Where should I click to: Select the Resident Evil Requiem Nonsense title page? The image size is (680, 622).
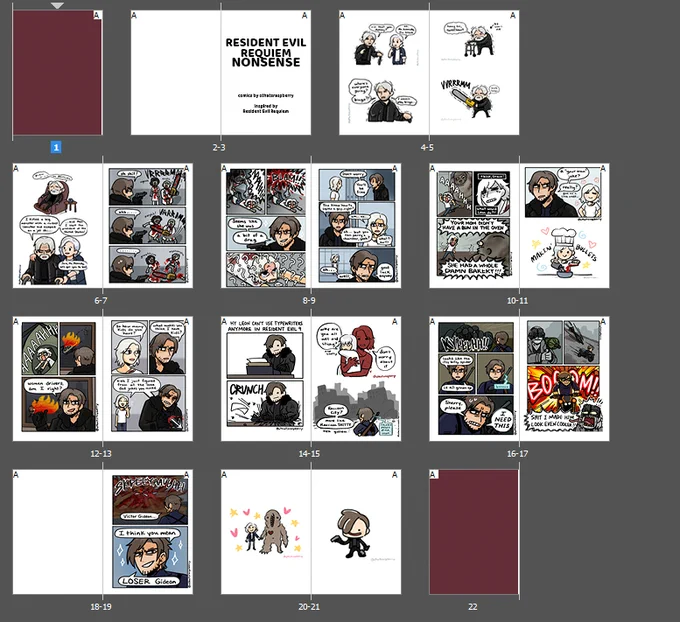point(266,72)
